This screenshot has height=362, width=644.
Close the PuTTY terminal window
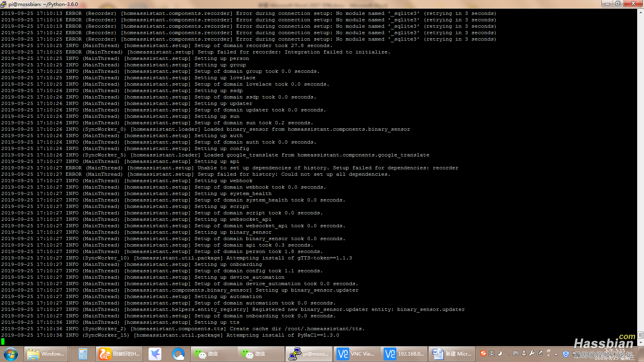(633, 4)
